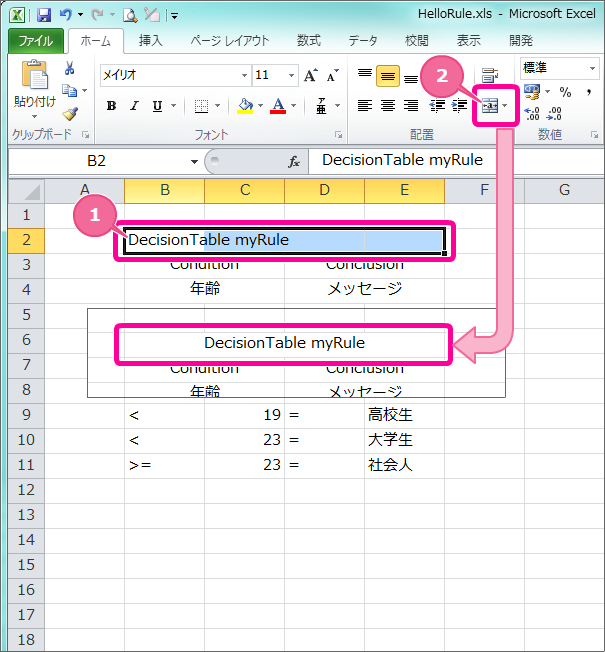Click the Copy icon
The image size is (605, 652).
pos(69,90)
